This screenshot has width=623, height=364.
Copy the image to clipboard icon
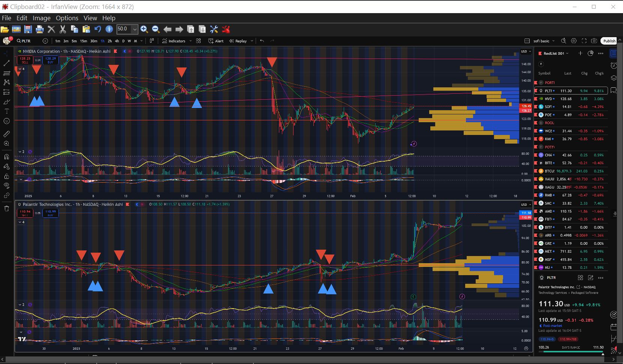click(x=74, y=29)
